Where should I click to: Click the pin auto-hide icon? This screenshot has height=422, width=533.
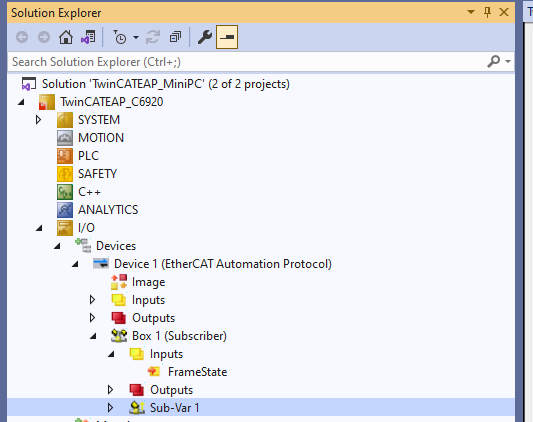[x=487, y=13]
